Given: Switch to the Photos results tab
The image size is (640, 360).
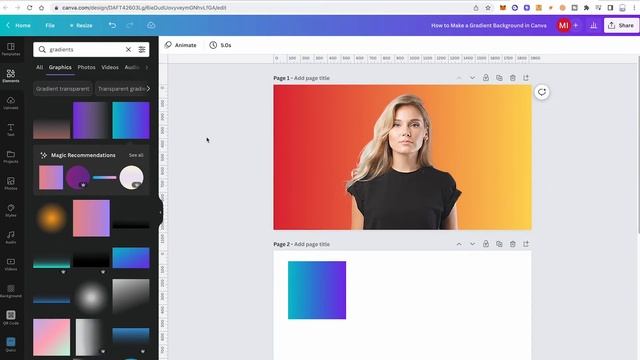Looking at the screenshot, I should point(86,67).
